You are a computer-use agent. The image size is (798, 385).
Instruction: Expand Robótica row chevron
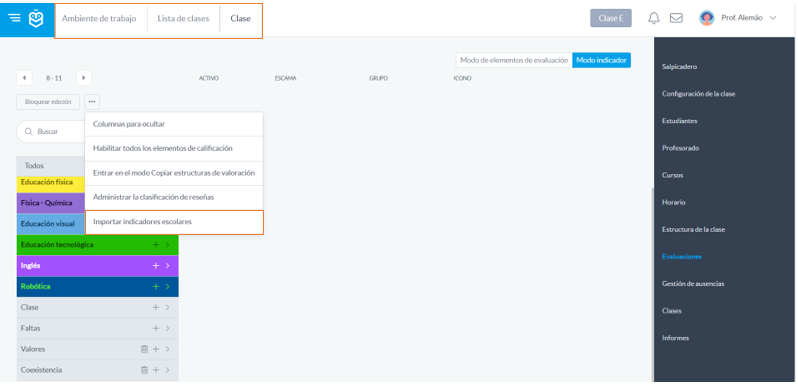[167, 287]
